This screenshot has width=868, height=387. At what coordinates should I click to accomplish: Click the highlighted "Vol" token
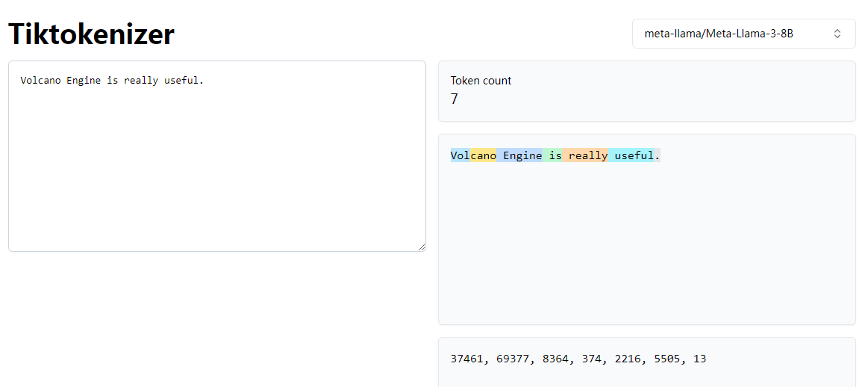click(x=460, y=156)
